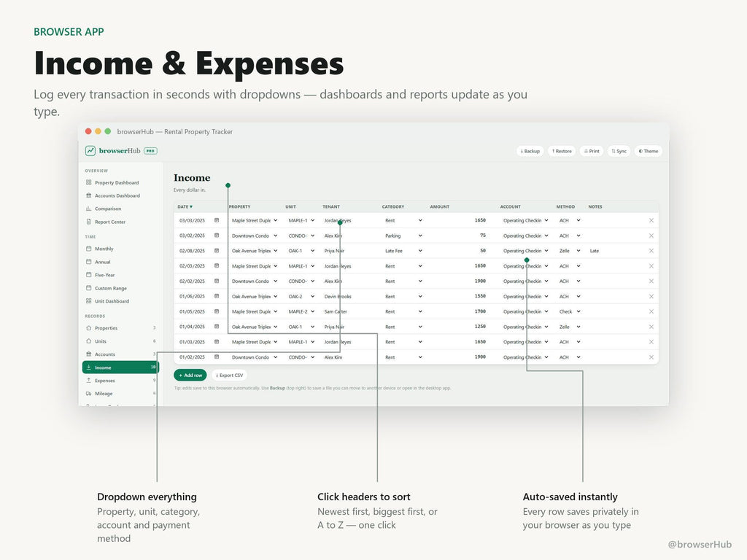The height and width of the screenshot is (560, 747).
Task: Open Parking category dropdown
Action: click(403, 236)
